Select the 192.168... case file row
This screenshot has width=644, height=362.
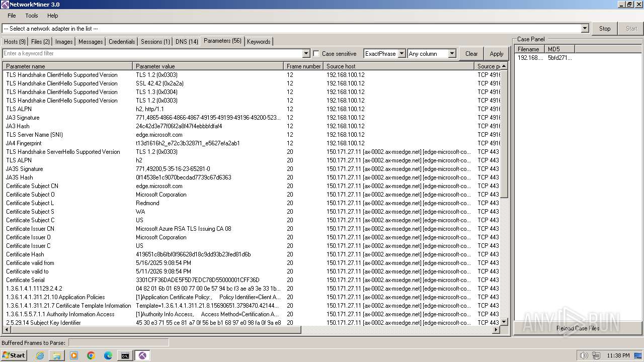click(x=545, y=58)
